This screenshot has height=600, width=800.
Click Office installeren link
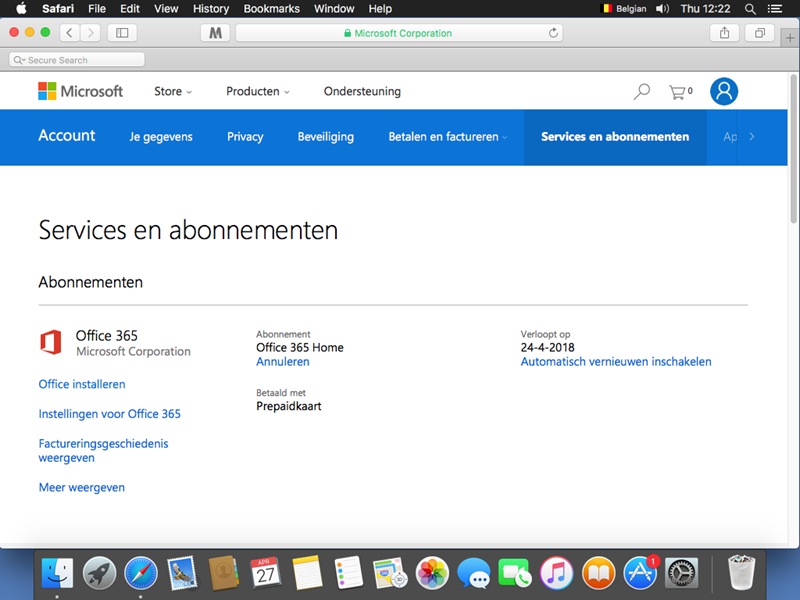(82, 384)
